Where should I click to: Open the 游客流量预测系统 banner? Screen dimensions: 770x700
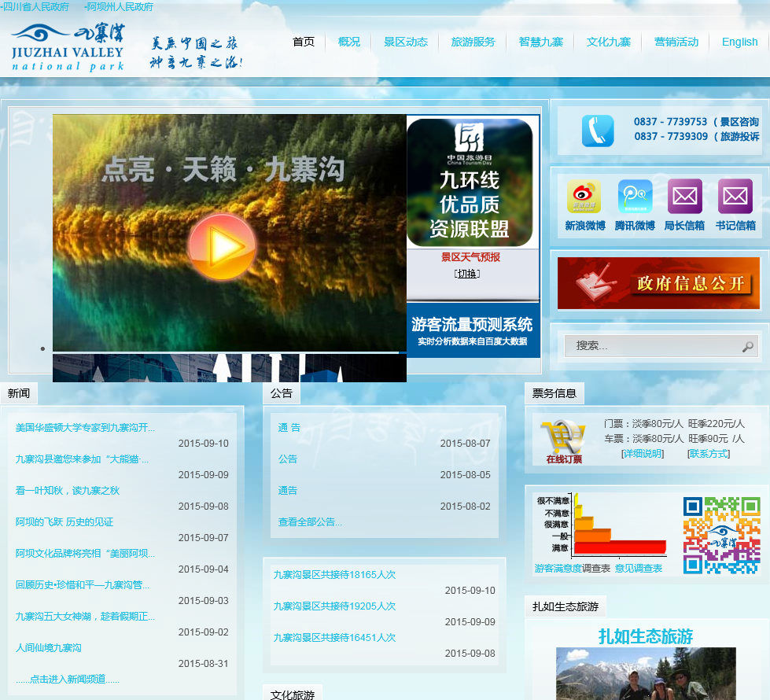point(473,330)
